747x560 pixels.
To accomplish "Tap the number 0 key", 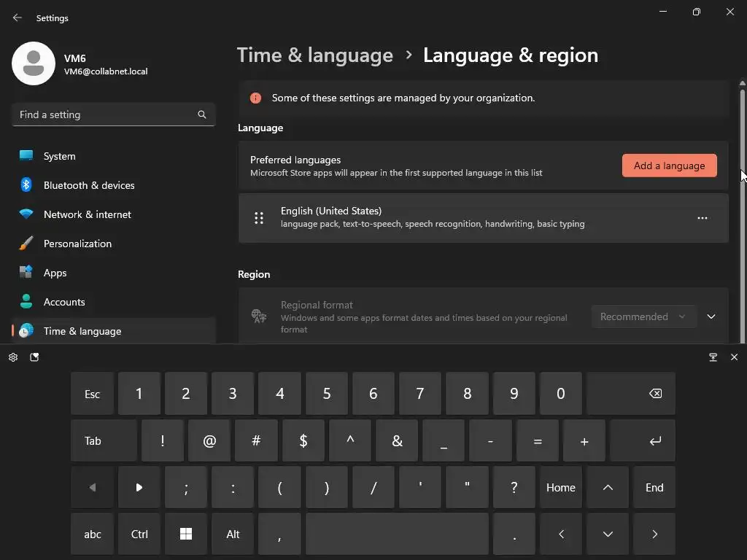I will pyautogui.click(x=561, y=394).
